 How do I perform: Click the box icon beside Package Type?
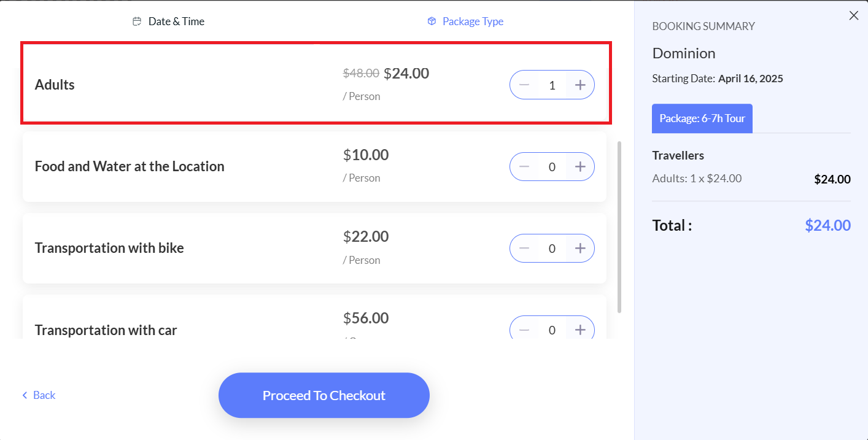pyautogui.click(x=432, y=21)
